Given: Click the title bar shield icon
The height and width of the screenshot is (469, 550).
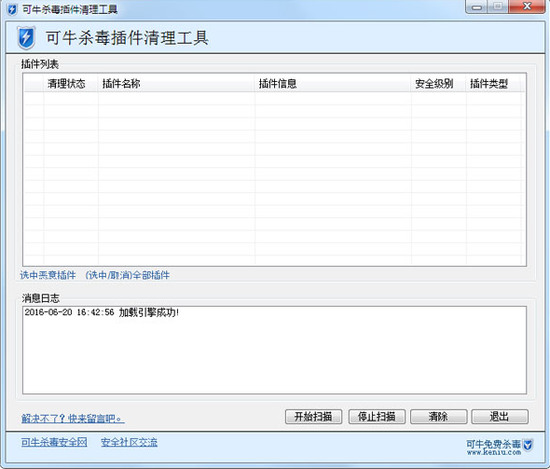Looking at the screenshot, I should pos(12,9).
